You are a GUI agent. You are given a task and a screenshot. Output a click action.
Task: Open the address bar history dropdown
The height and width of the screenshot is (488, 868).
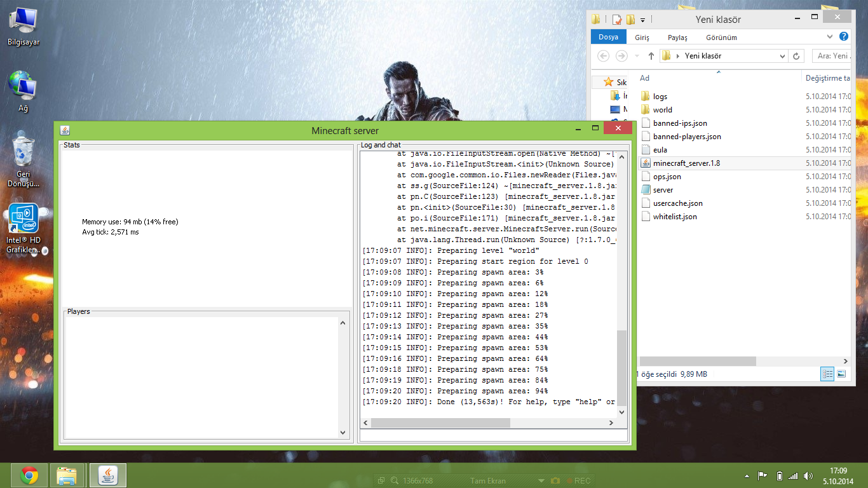click(x=783, y=56)
